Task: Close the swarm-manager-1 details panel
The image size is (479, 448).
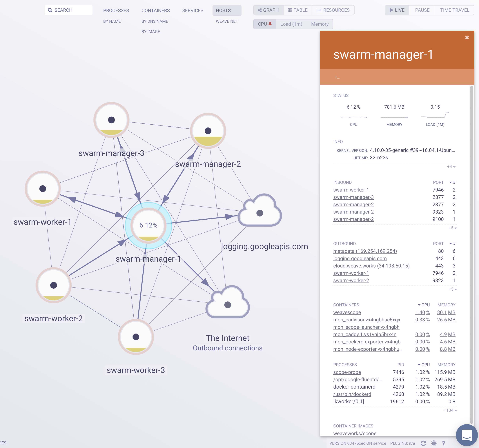Action: (467, 38)
